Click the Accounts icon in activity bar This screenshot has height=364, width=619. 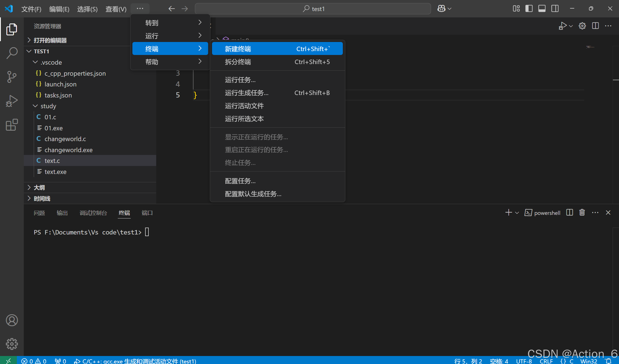click(12, 320)
